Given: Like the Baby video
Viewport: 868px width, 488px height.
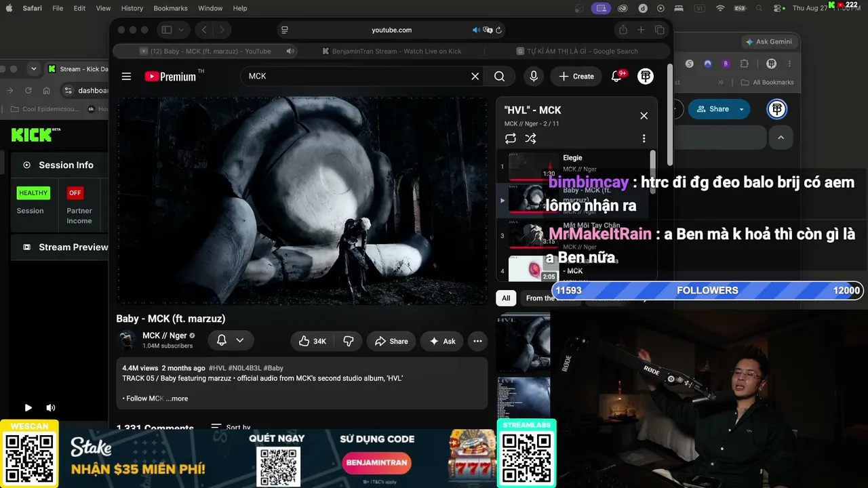Looking at the screenshot, I should point(313,342).
